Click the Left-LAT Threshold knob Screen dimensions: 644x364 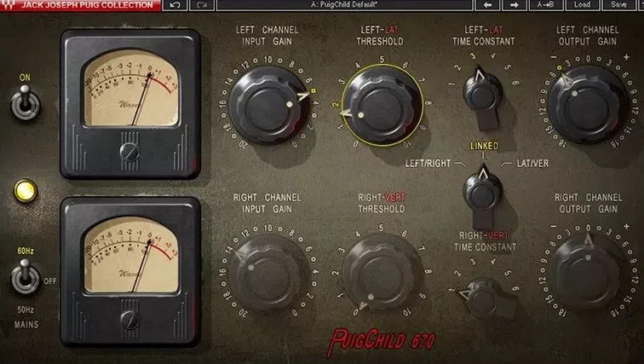tap(382, 106)
